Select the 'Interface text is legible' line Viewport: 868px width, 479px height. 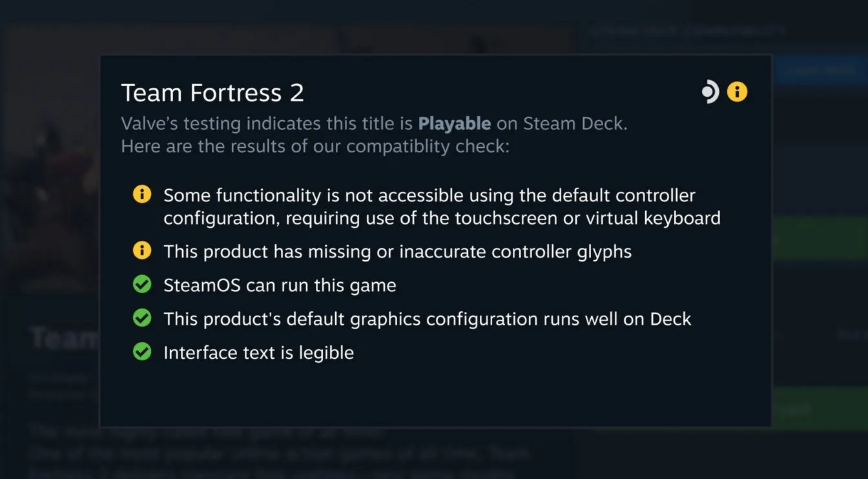pos(258,352)
